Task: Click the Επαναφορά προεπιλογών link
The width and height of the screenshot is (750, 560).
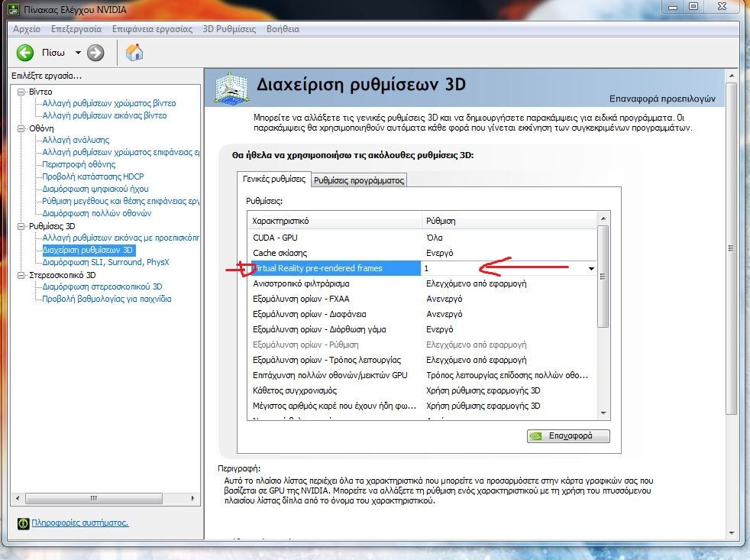Action: click(x=662, y=99)
